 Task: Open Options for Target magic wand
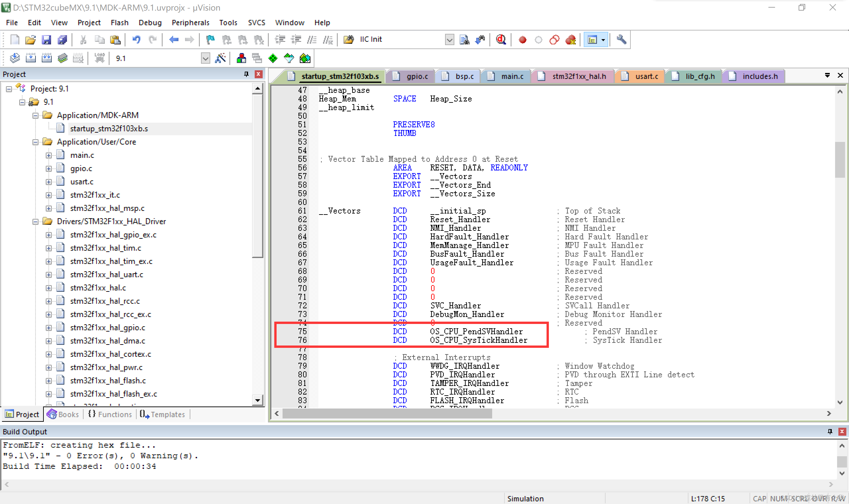(221, 58)
